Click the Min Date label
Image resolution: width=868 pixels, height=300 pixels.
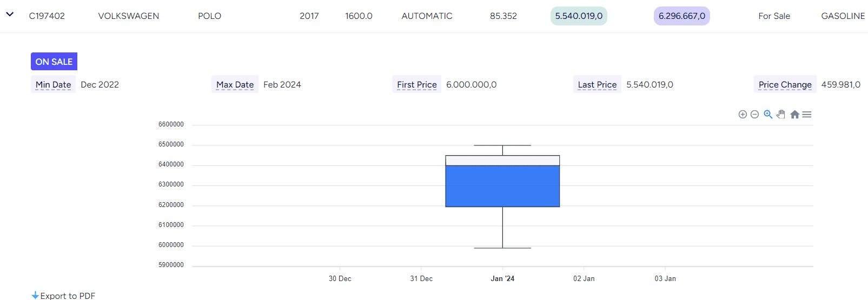(54, 84)
